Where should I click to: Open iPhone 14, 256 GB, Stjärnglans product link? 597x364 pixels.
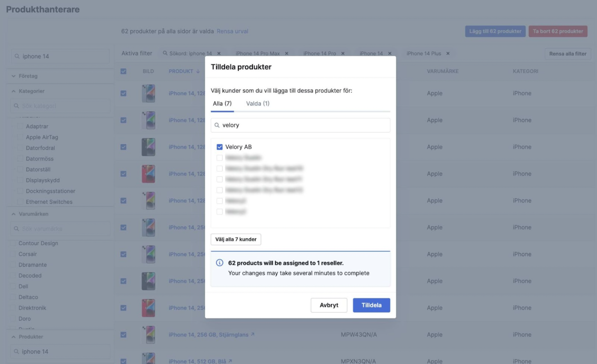coord(208,334)
